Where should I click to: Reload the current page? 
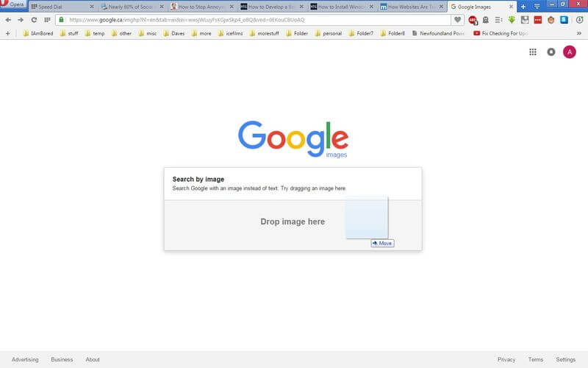coord(34,20)
